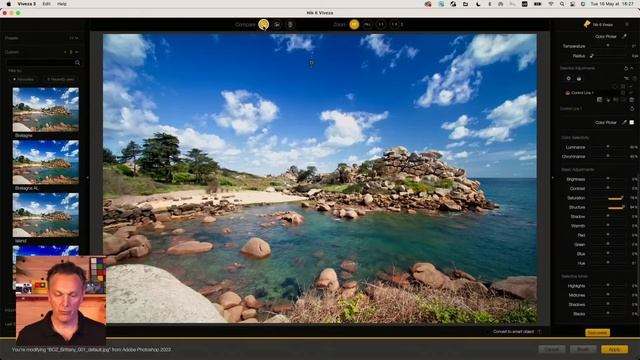Adjust the Hue slider
The image size is (640, 360).
point(608,263)
